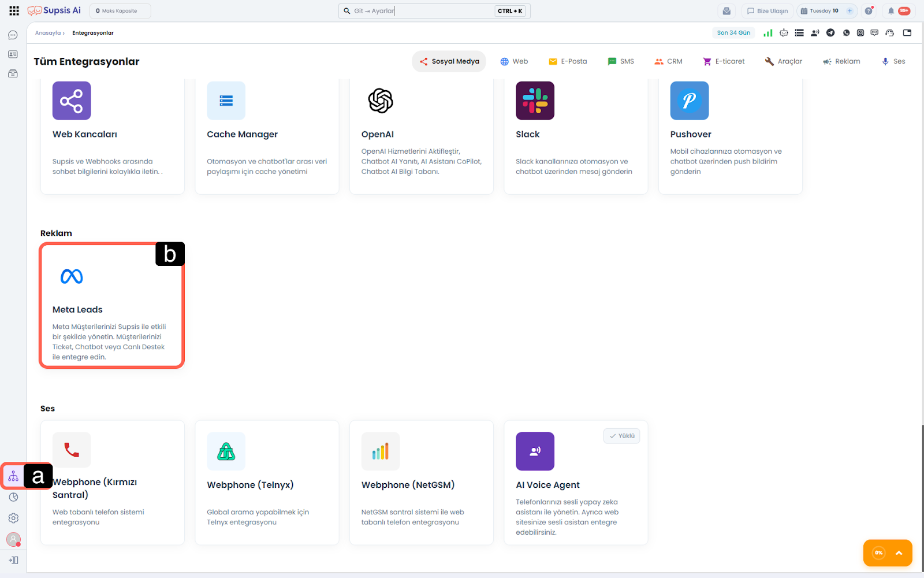Viewport: 924px width, 578px height.
Task: Select the CRM category tab
Action: click(668, 61)
